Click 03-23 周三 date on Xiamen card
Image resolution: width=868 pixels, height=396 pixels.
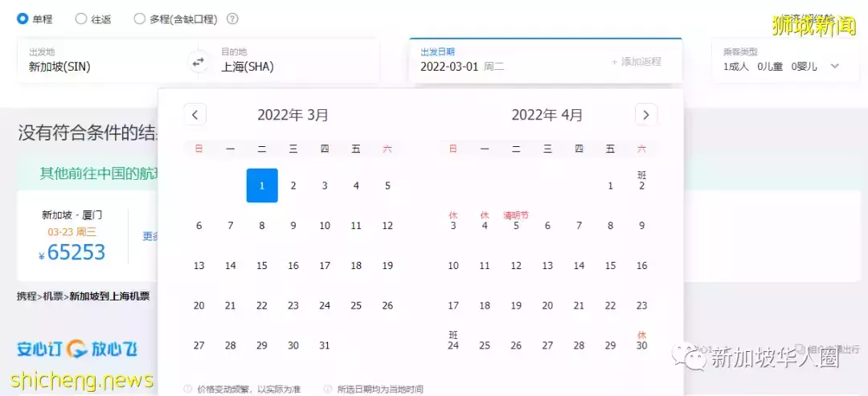[x=72, y=231]
